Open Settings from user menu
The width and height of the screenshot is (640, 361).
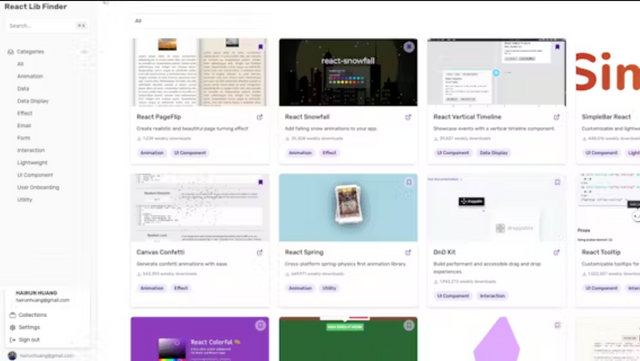click(29, 328)
